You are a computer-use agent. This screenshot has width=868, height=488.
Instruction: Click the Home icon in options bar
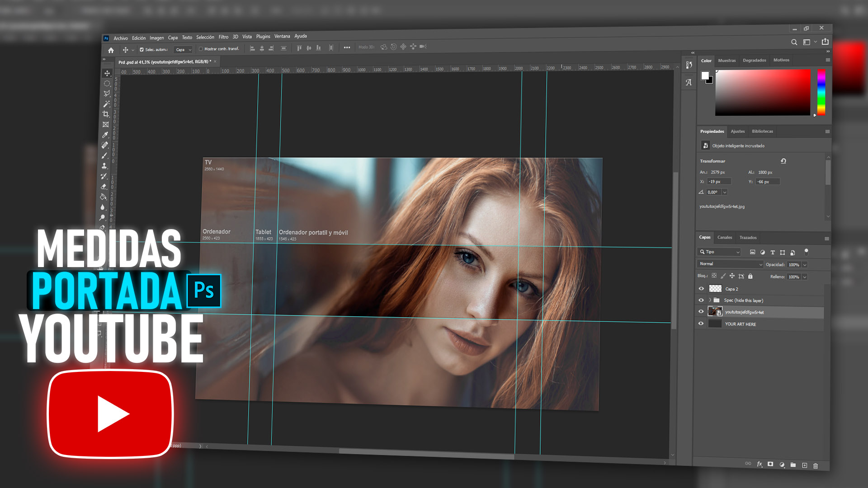(x=111, y=50)
